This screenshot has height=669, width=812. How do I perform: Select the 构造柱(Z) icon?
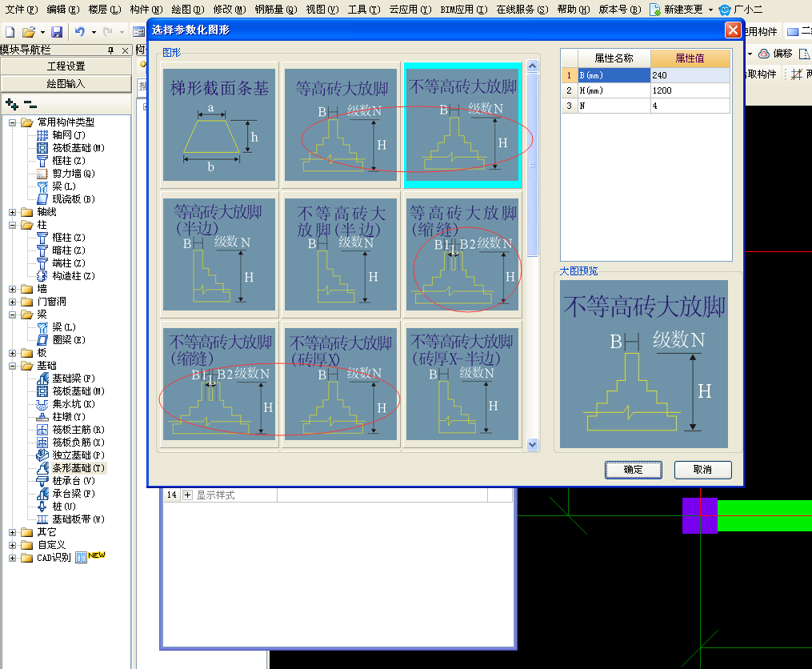point(42,276)
